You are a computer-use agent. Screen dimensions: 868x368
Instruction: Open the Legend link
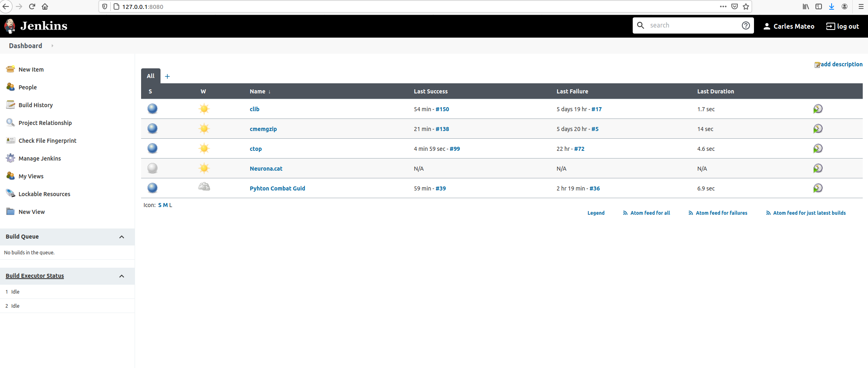[596, 213]
